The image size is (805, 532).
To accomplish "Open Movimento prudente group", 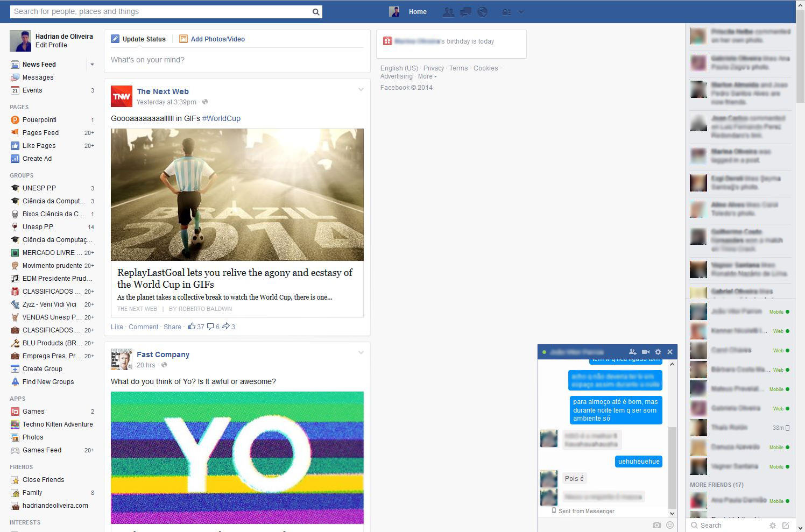I will coord(52,266).
